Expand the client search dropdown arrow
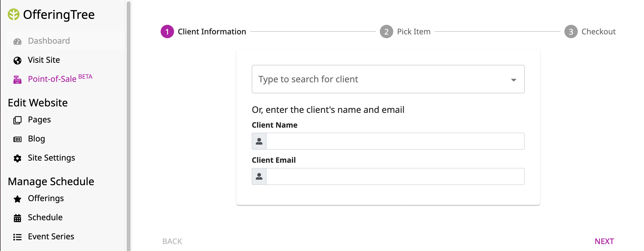This screenshot has width=644, height=251. coord(513,80)
